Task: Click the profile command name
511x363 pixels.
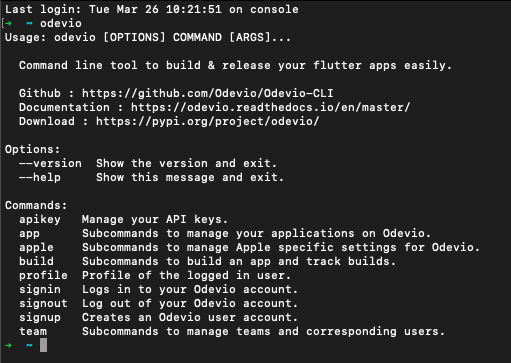Action: pos(43,275)
